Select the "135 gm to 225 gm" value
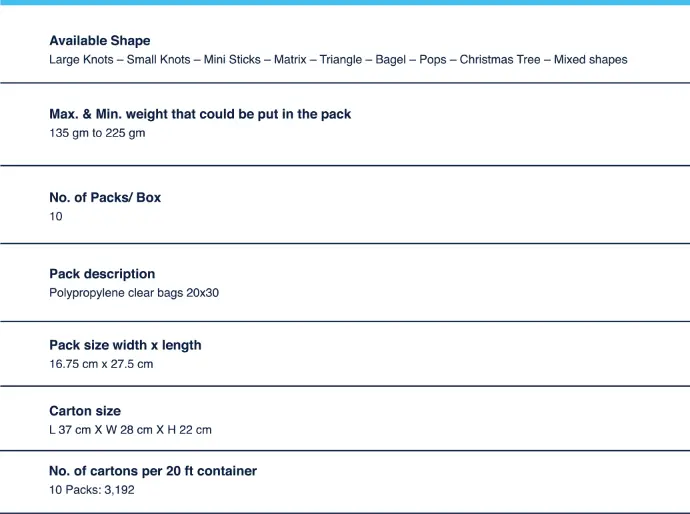The image size is (690, 514). (x=97, y=133)
